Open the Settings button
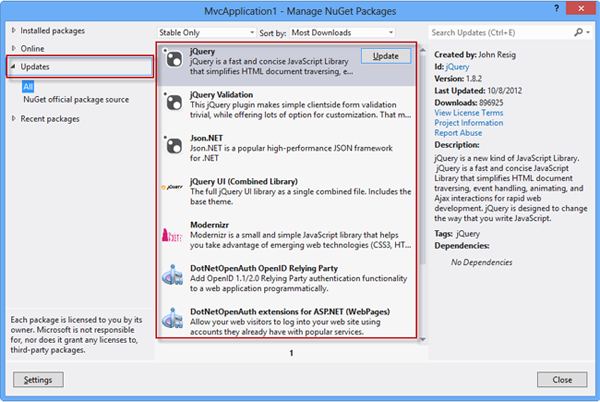Screen dimensions: 600x402 [x=38, y=379]
